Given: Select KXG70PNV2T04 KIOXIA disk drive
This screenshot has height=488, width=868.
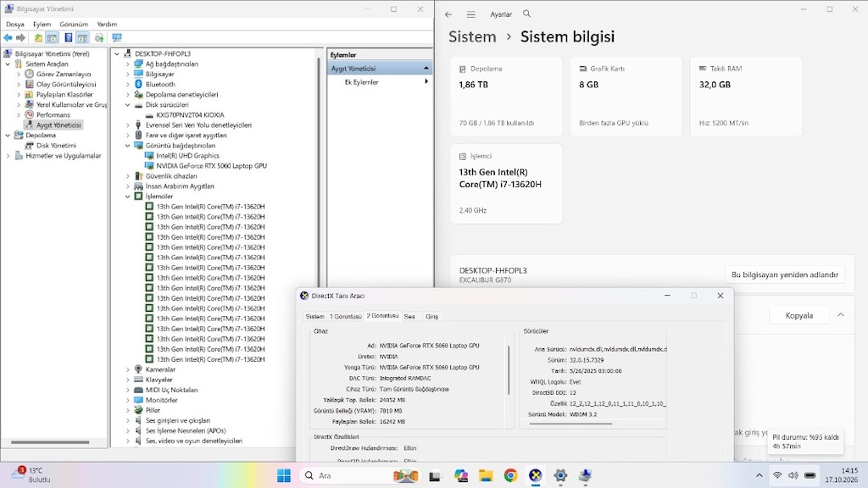Looking at the screenshot, I should tap(190, 115).
